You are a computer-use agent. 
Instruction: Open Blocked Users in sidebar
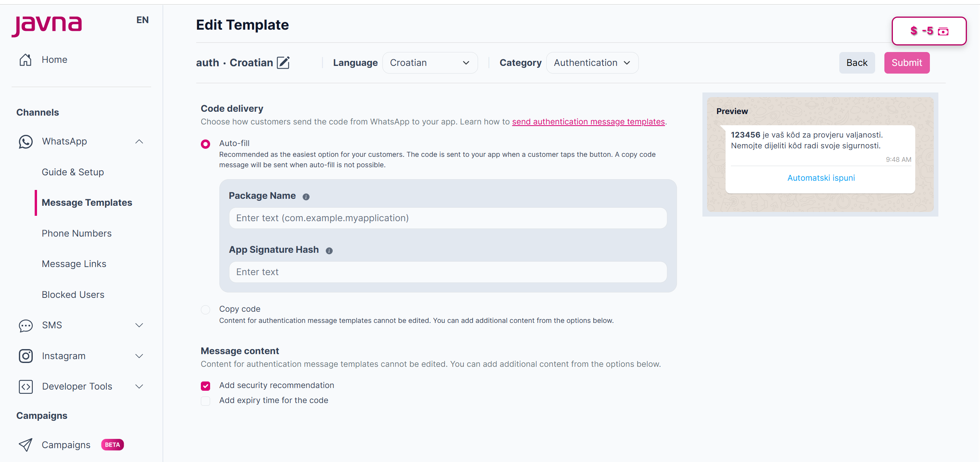tap(73, 295)
